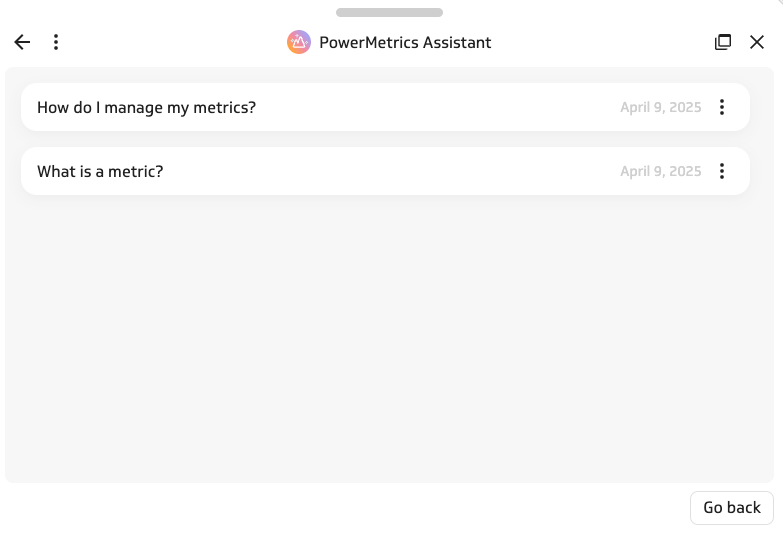Image resolution: width=783 pixels, height=536 pixels.
Task: Click the PowerMetrics Assistant logo icon
Action: coord(299,42)
